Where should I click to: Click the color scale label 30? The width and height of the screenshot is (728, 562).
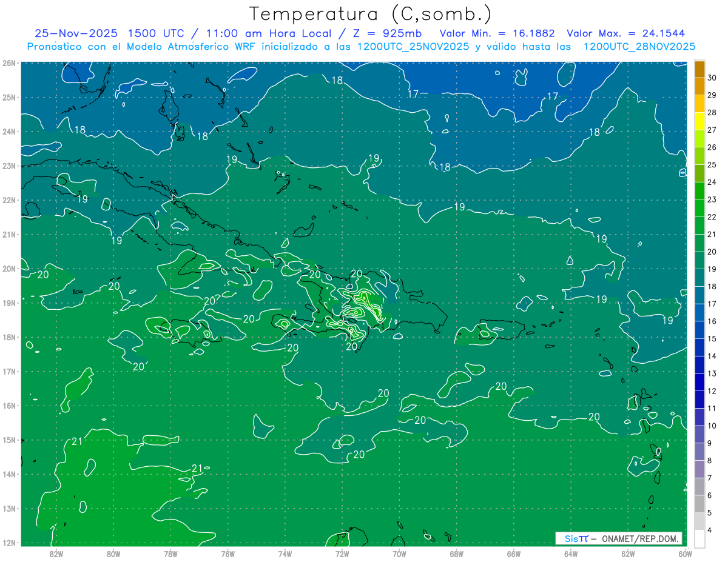712,78
